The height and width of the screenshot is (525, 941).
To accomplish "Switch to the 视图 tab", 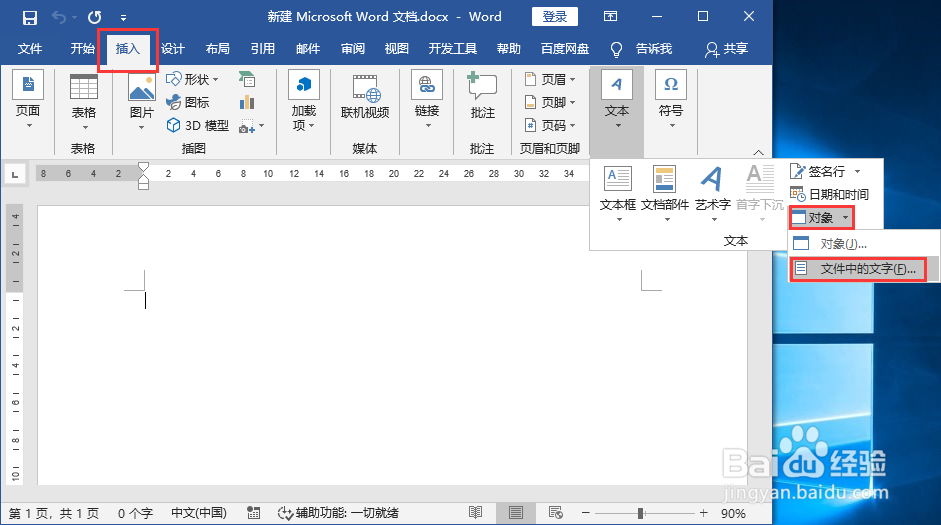I will [397, 49].
